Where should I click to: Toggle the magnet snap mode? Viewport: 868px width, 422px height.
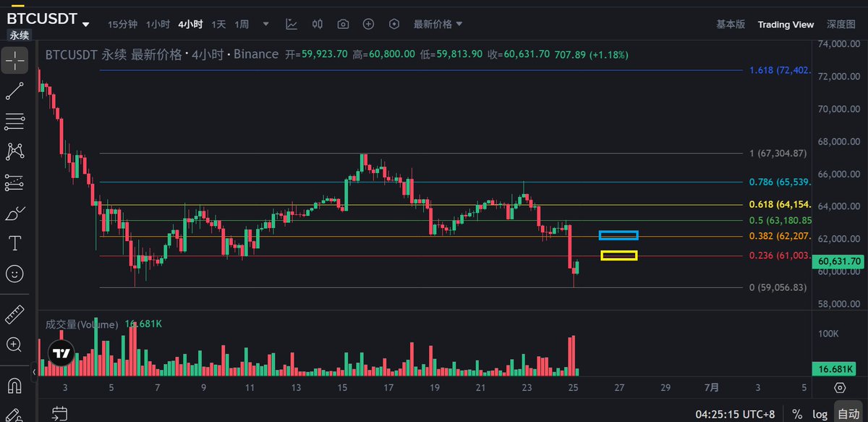tap(14, 384)
